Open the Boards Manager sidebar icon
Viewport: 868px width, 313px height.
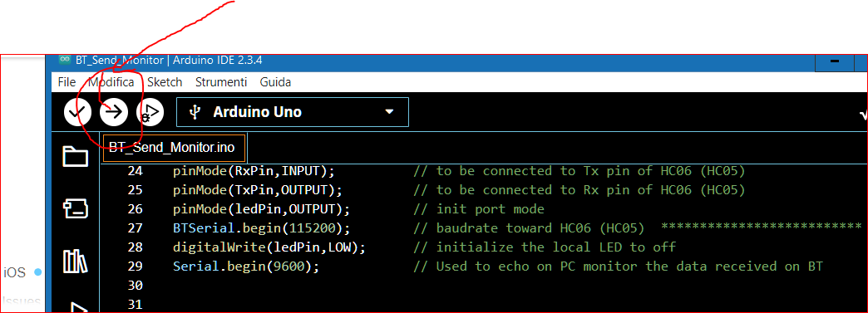tap(76, 208)
